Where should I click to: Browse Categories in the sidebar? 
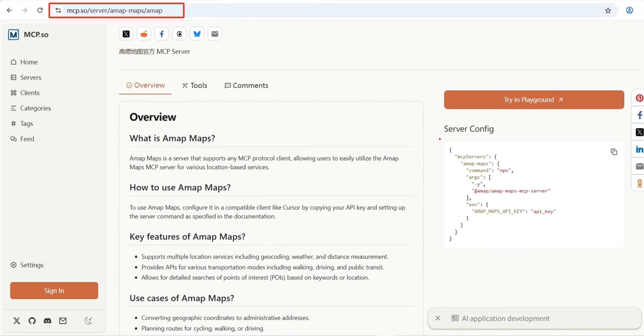pos(30,108)
